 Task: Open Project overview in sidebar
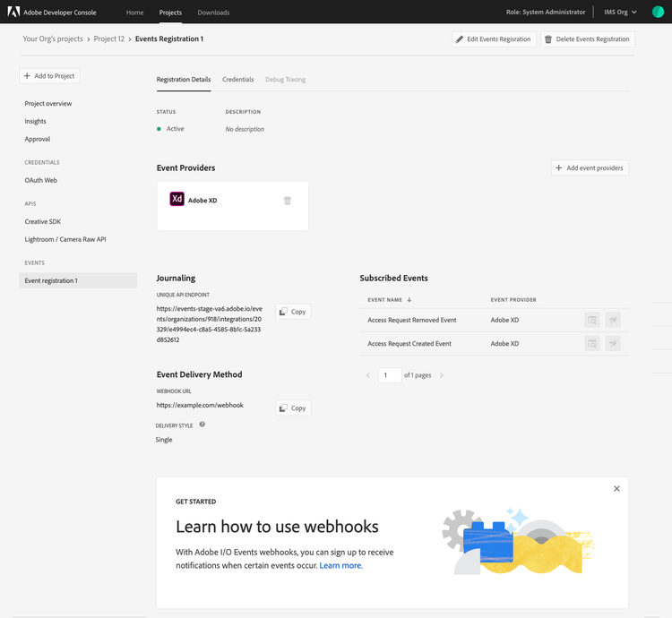(48, 104)
